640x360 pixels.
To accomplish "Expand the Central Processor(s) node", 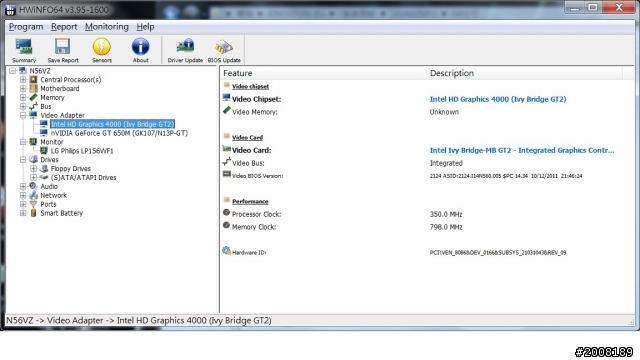I will click(x=23, y=80).
